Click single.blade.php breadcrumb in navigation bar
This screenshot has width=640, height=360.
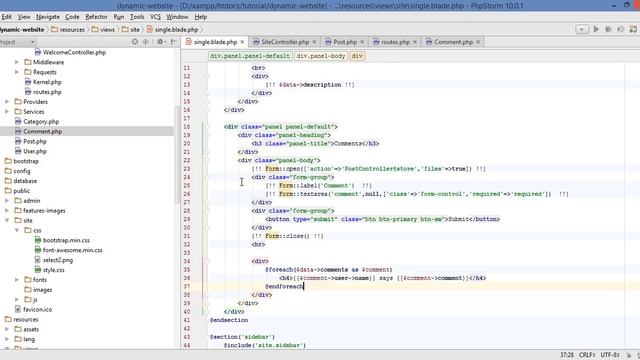[173, 29]
